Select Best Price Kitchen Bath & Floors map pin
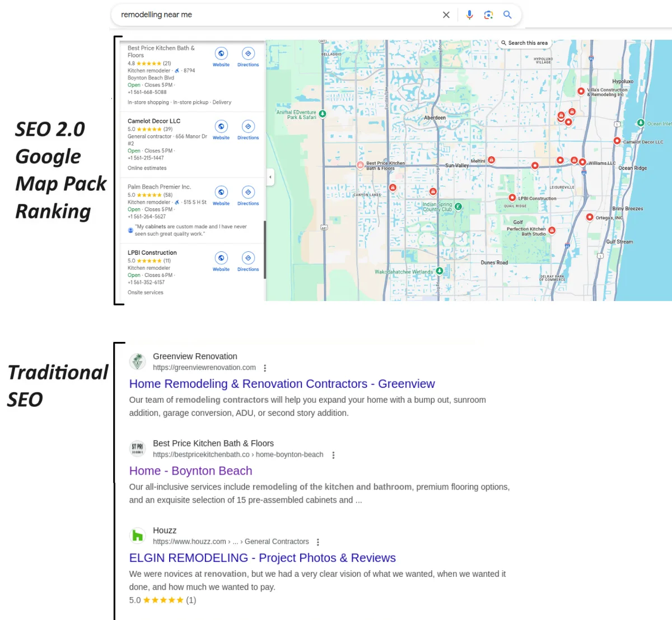Image resolution: width=672 pixels, height=620 pixels. click(360, 165)
